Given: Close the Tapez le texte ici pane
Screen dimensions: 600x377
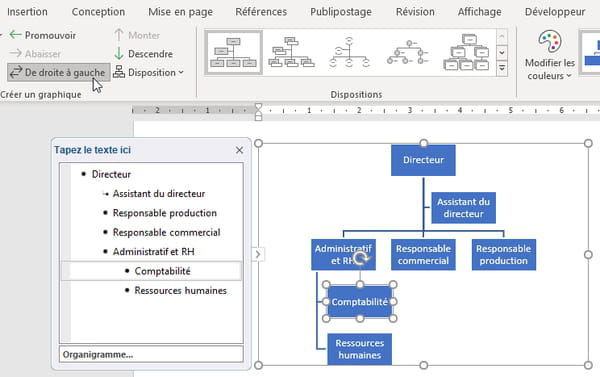Looking at the screenshot, I should coord(240,150).
